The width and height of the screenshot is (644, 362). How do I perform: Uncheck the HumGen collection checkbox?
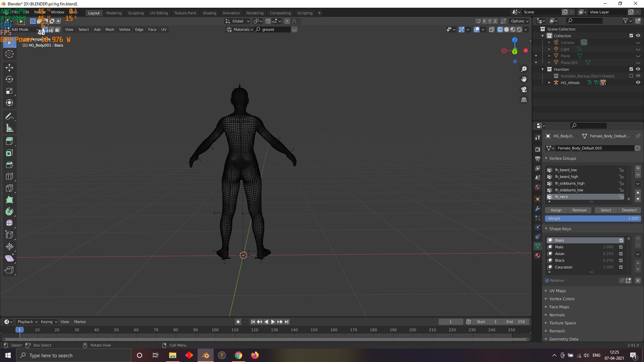point(631,69)
